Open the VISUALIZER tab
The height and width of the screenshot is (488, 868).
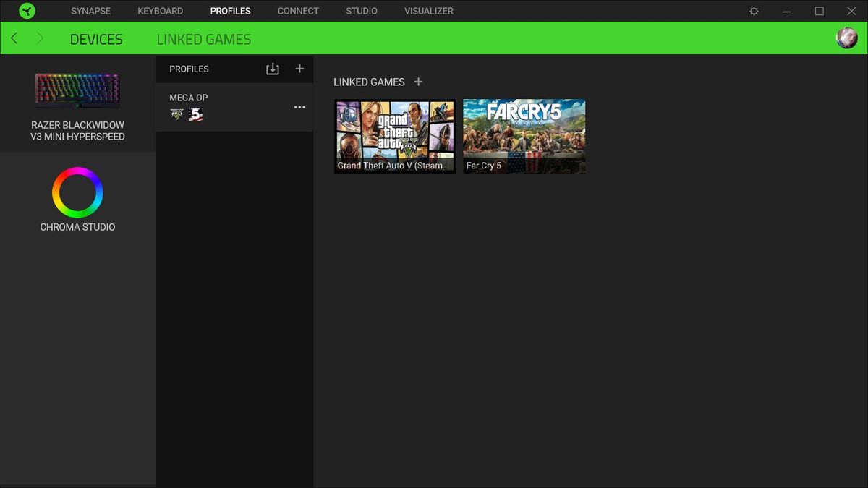pos(429,11)
